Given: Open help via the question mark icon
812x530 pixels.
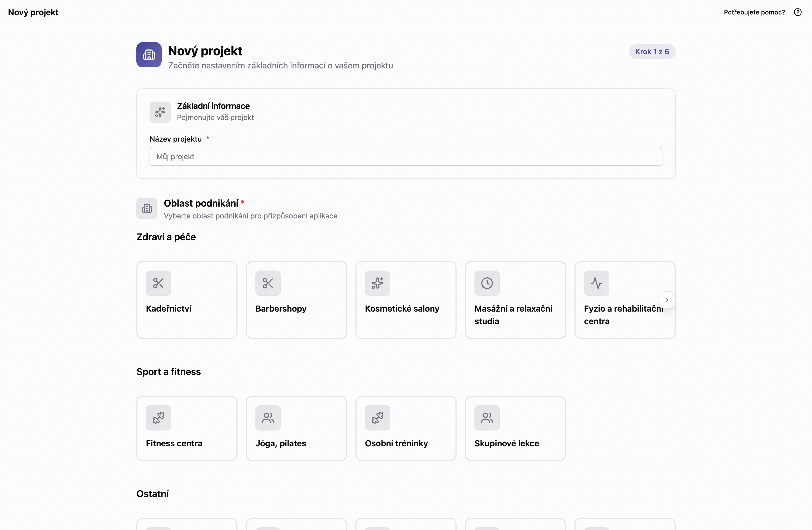Looking at the screenshot, I should coord(798,12).
